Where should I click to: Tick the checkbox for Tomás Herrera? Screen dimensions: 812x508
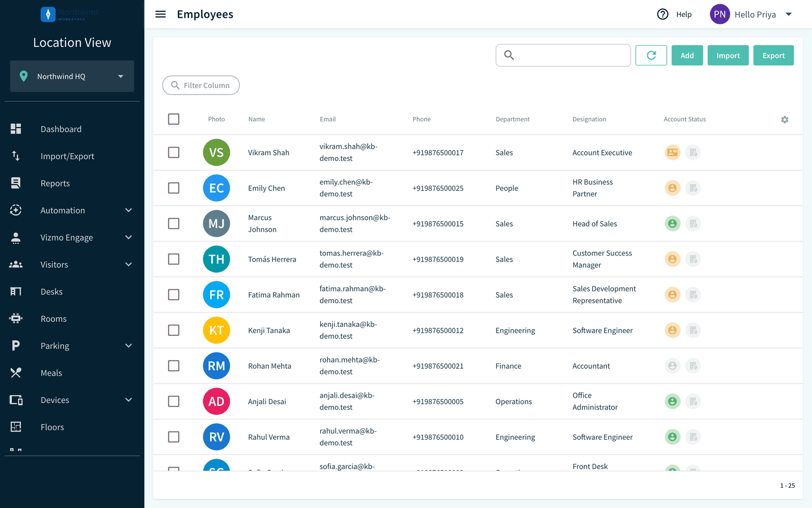pyautogui.click(x=174, y=259)
